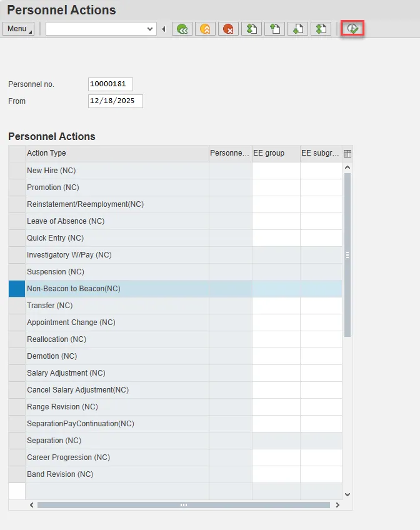
Task: Click the Next page icon
Action: pyautogui.click(x=297, y=29)
